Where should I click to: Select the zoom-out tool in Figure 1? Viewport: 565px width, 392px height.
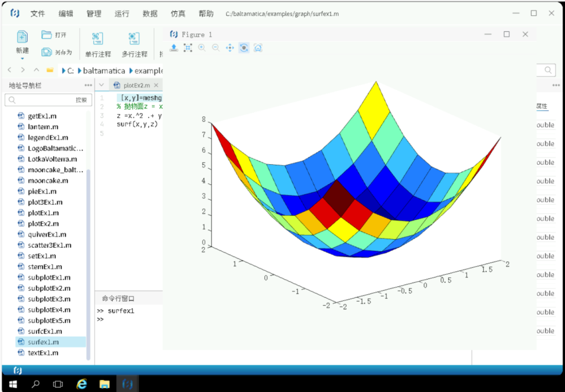pos(216,48)
